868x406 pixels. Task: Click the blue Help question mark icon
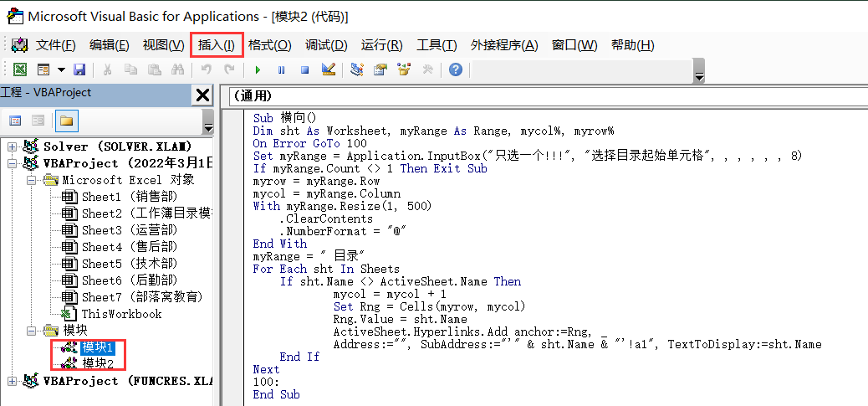pos(455,69)
